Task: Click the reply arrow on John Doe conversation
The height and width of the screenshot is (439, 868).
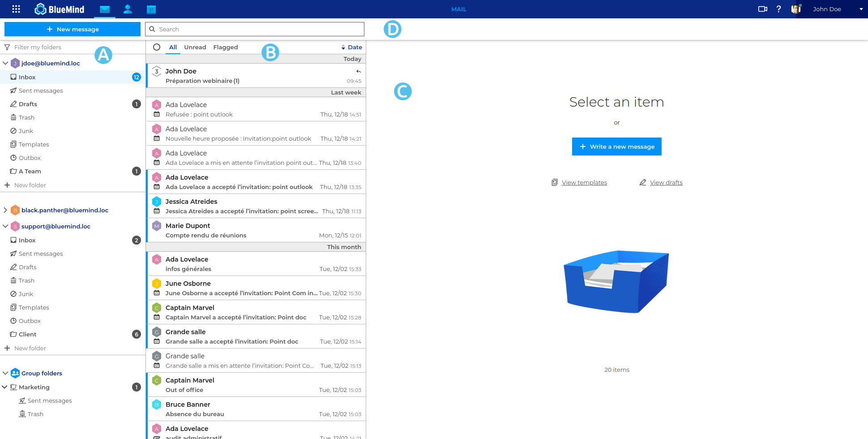Action: tap(358, 71)
